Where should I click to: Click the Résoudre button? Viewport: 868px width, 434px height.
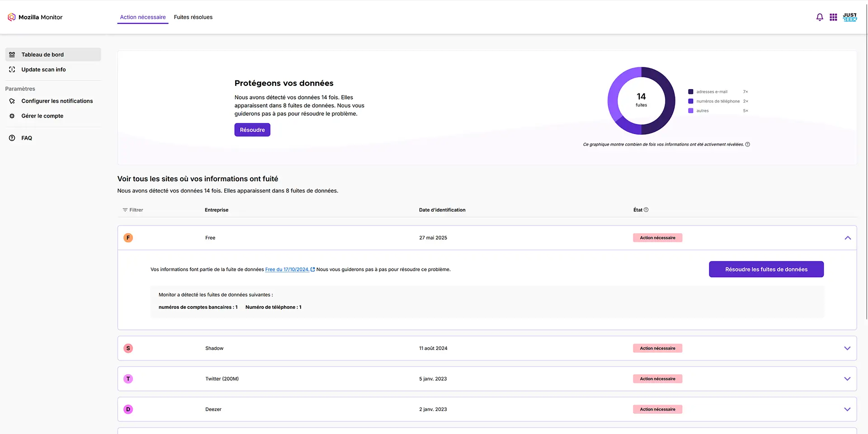pyautogui.click(x=252, y=130)
